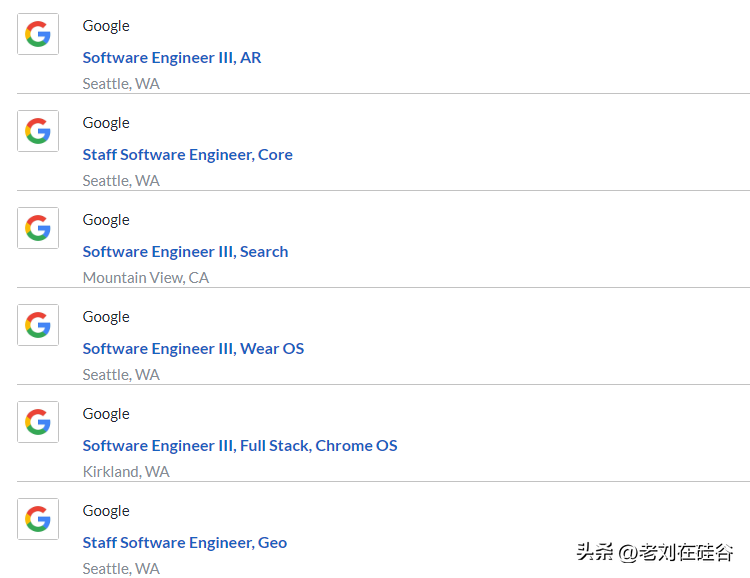The height and width of the screenshot is (578, 750).
Task: Click Google logo beside Software Engineer III, Search
Action: point(38,228)
